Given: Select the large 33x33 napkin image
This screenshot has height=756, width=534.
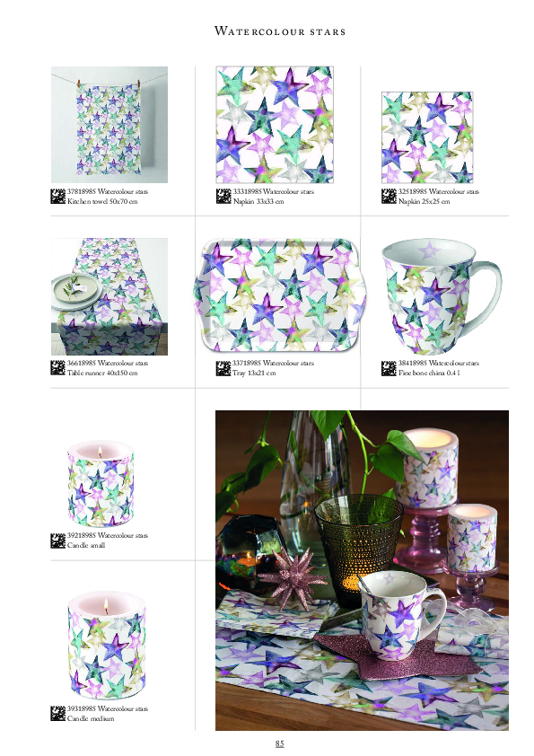Looking at the screenshot, I should coord(275,125).
